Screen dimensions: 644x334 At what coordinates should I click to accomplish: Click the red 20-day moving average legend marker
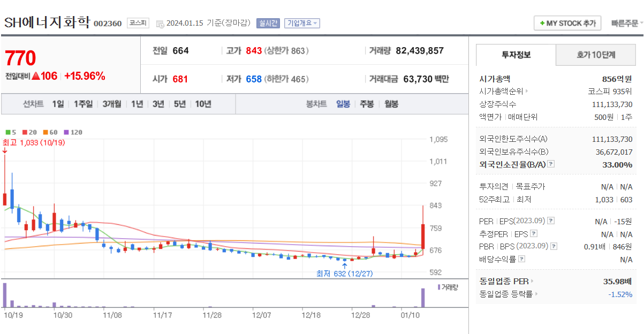25,132
